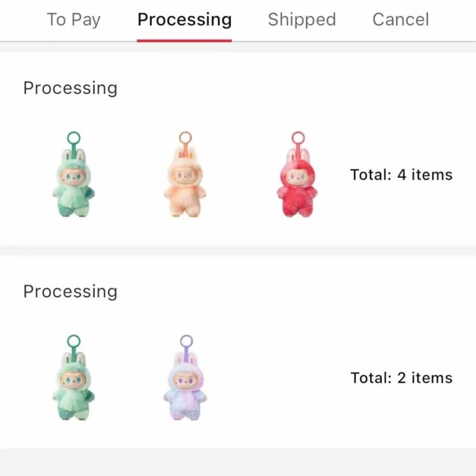Open the Shipped tab
Image resolution: width=476 pixels, height=476 pixels.
[x=302, y=20]
